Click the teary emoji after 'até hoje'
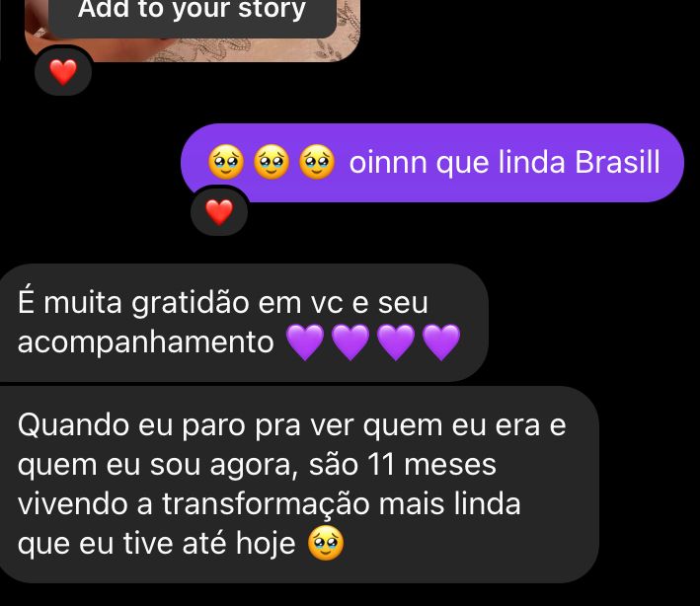Screen dimensions: 700x606 point(326,543)
